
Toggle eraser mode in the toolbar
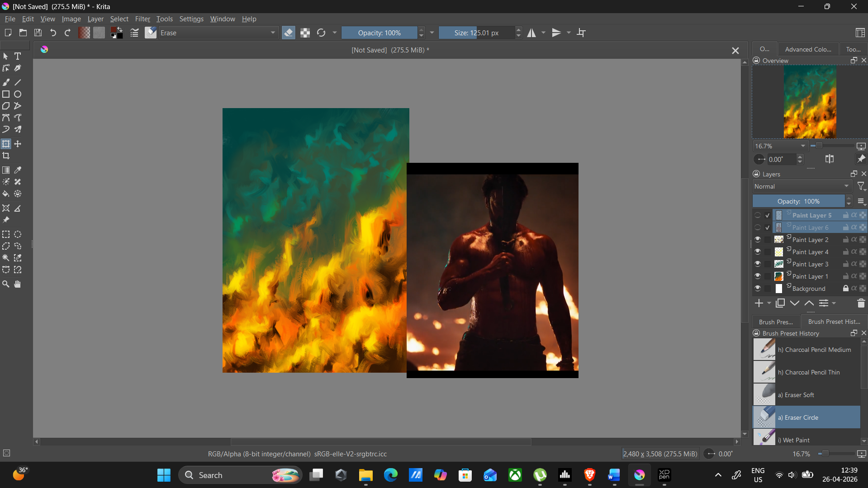(288, 33)
